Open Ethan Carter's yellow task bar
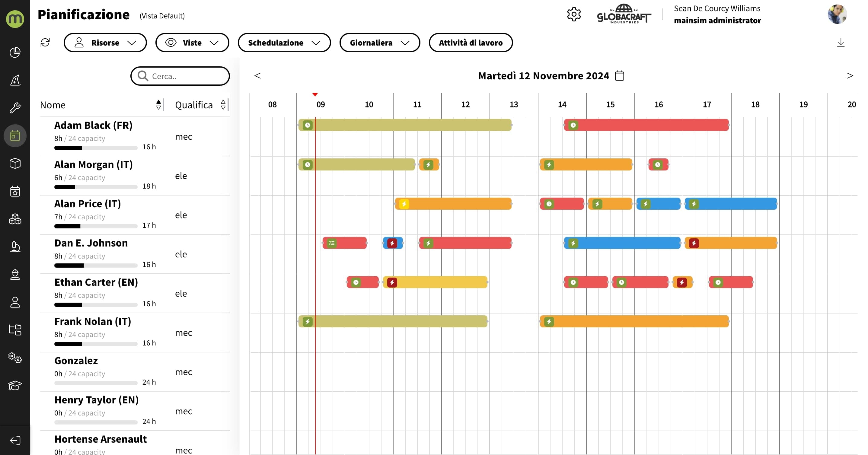 pyautogui.click(x=435, y=282)
